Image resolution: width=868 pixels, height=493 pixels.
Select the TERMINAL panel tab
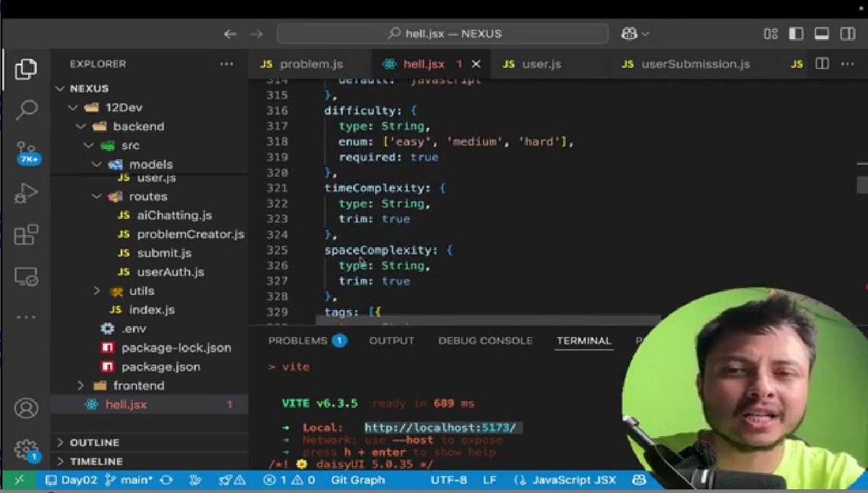584,340
